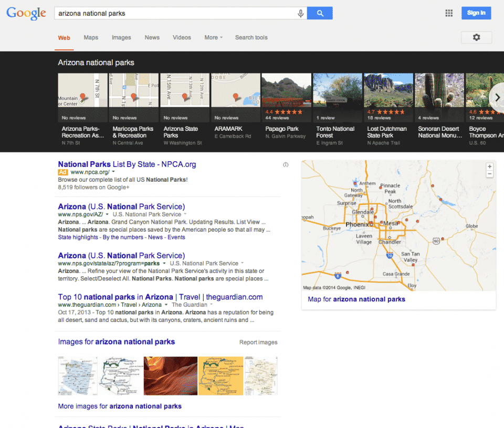This screenshot has width=504, height=428.
Task: Click in the search input field
Action: click(x=175, y=14)
